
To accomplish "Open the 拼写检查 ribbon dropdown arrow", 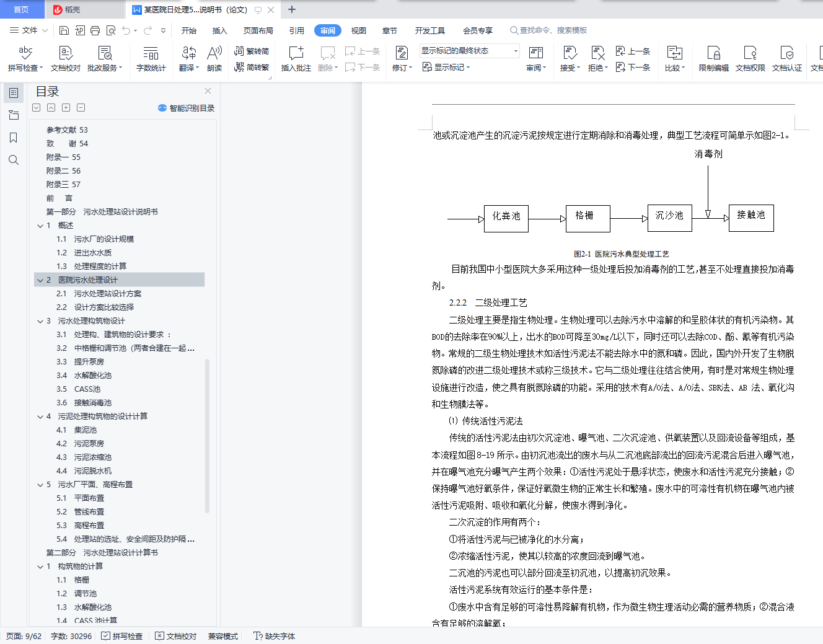I will 42,68.
